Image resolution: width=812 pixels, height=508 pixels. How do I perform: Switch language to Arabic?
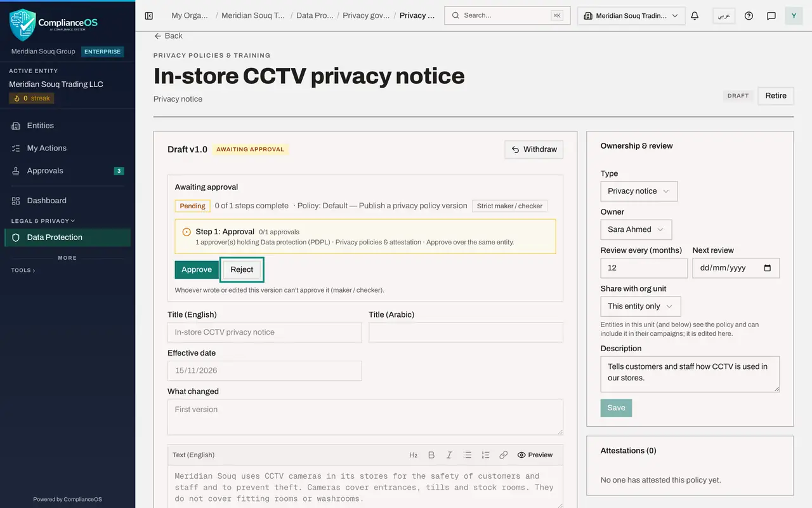click(724, 16)
